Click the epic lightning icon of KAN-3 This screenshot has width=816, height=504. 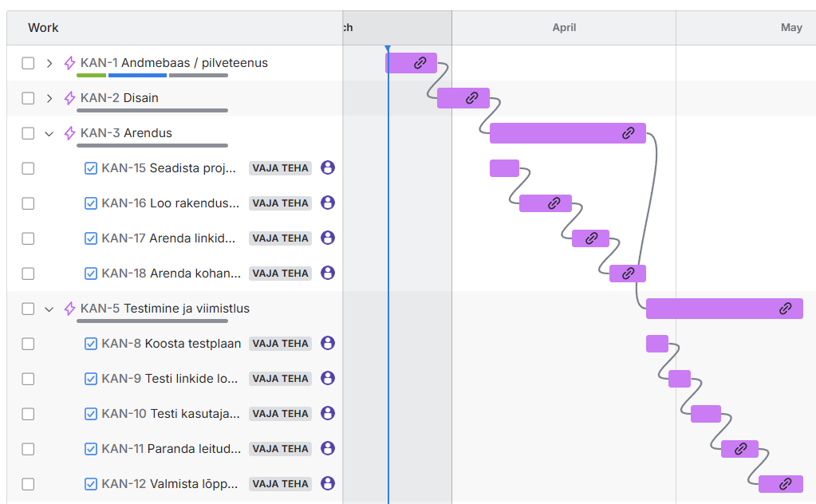tap(69, 133)
